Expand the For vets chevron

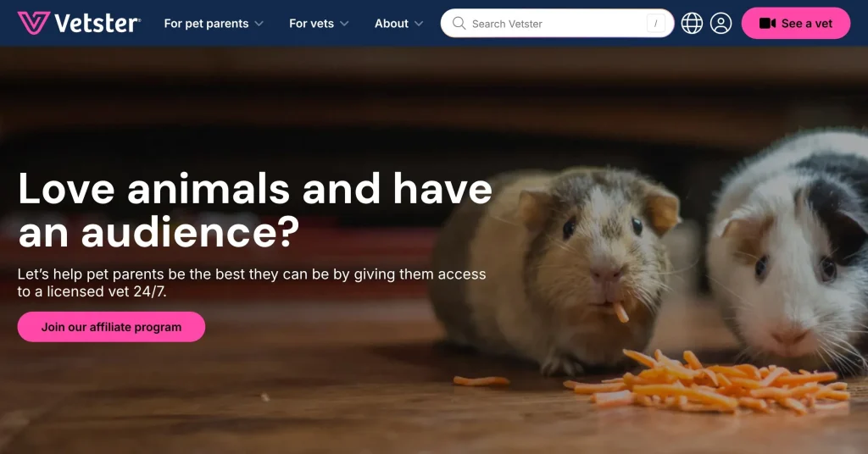(344, 24)
